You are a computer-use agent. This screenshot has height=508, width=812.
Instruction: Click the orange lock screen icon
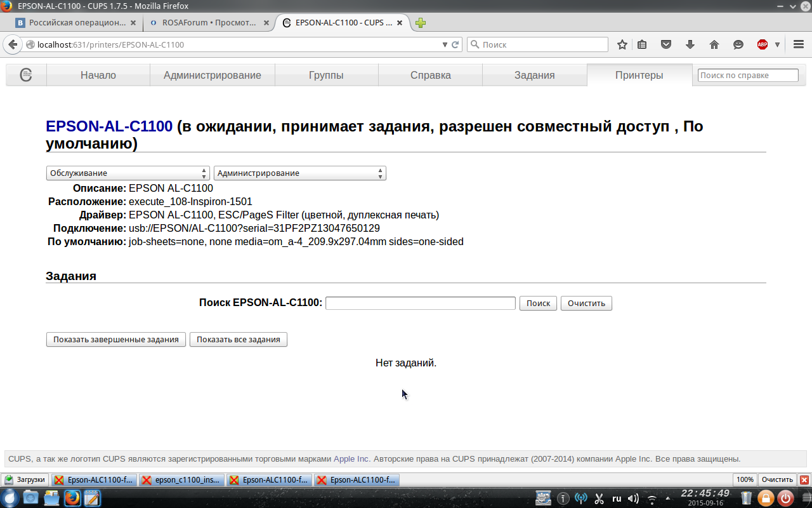click(766, 498)
